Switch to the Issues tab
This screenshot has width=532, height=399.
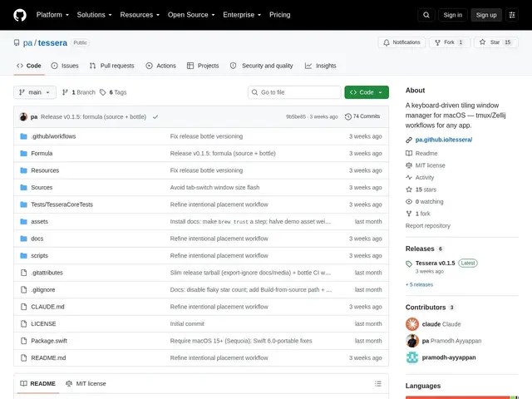pyautogui.click(x=65, y=66)
